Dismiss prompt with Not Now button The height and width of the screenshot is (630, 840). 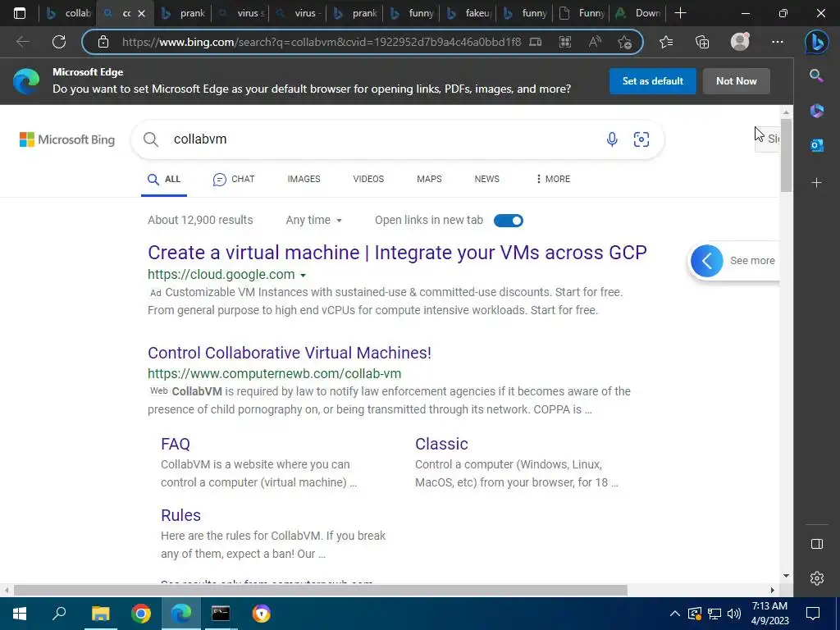pyautogui.click(x=736, y=81)
